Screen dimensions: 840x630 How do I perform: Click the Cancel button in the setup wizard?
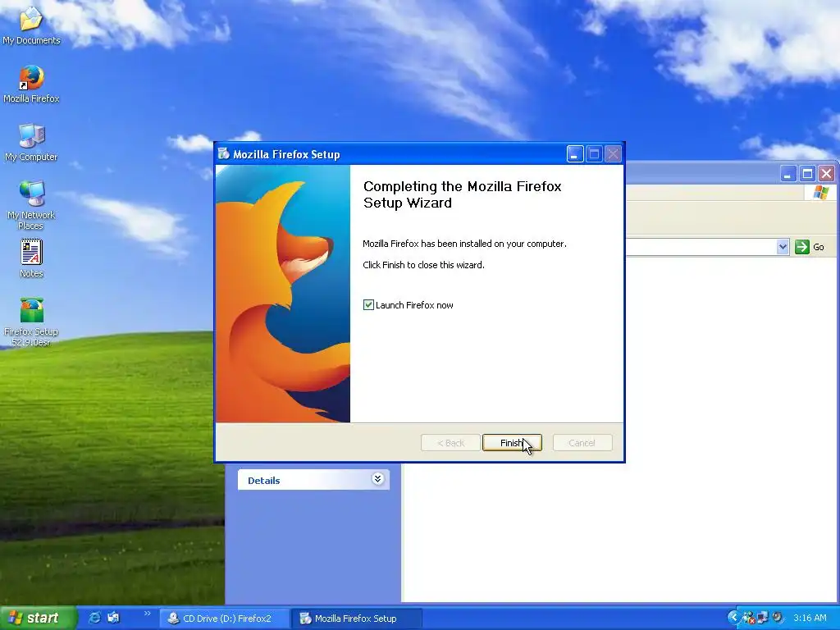tap(582, 443)
